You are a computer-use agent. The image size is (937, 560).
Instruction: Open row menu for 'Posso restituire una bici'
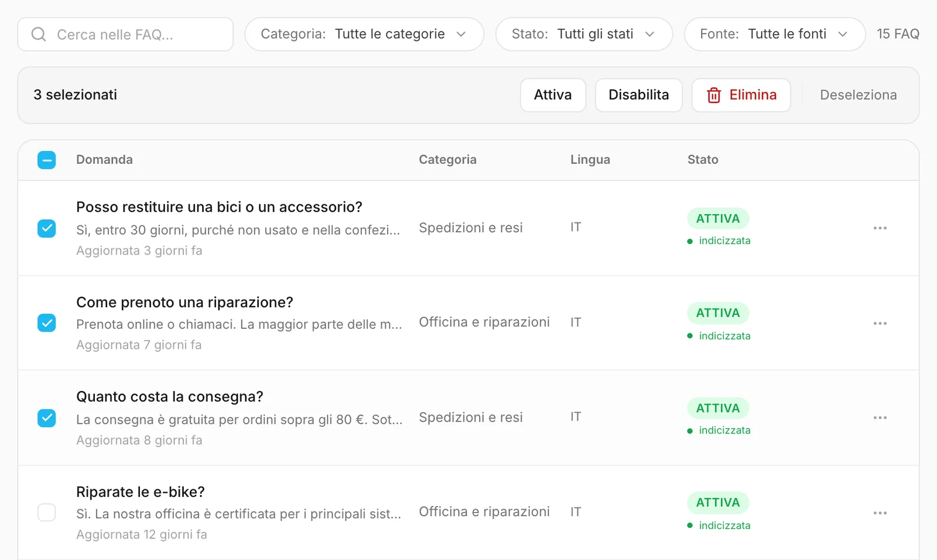[x=880, y=228]
